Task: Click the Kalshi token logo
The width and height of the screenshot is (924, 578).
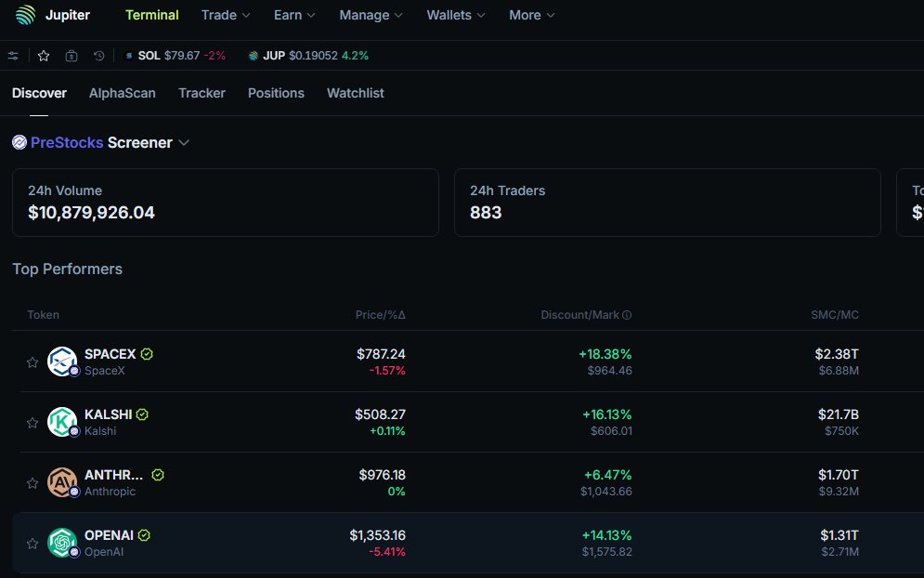Action: pyautogui.click(x=62, y=422)
